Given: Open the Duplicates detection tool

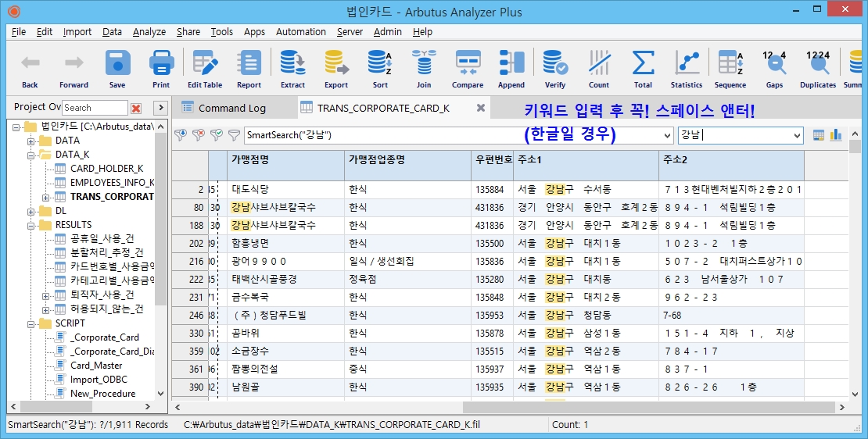Looking at the screenshot, I should (818, 69).
